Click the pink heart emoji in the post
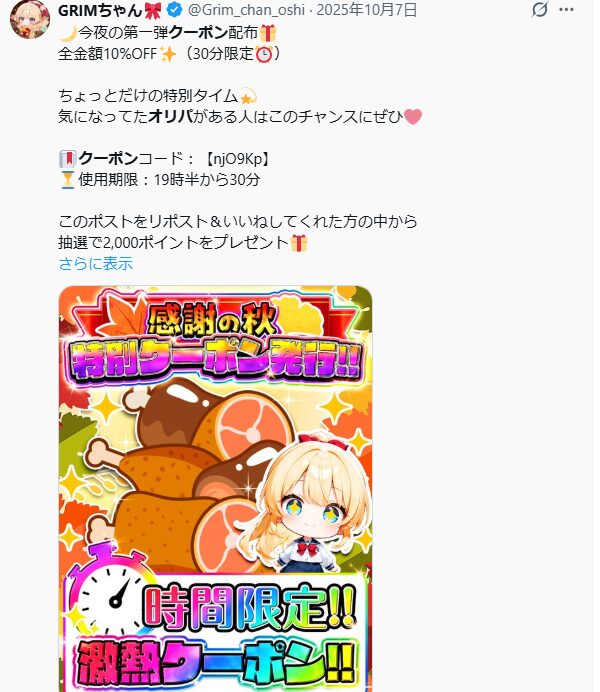Viewport: 600px width, 692px height. 413,117
